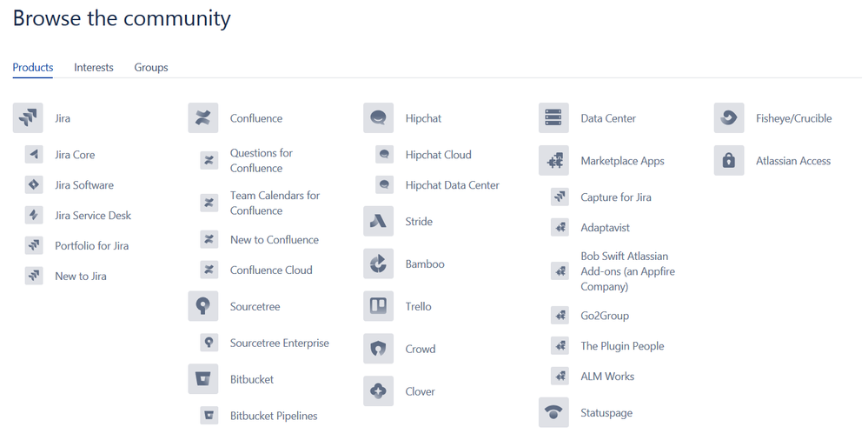
Task: Click the Capture for Jira icon
Action: [x=560, y=197]
